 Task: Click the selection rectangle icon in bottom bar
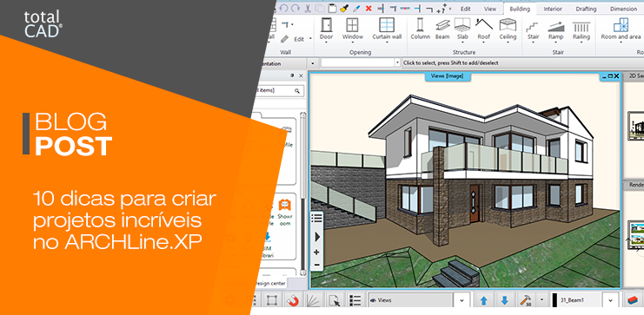tap(271, 300)
